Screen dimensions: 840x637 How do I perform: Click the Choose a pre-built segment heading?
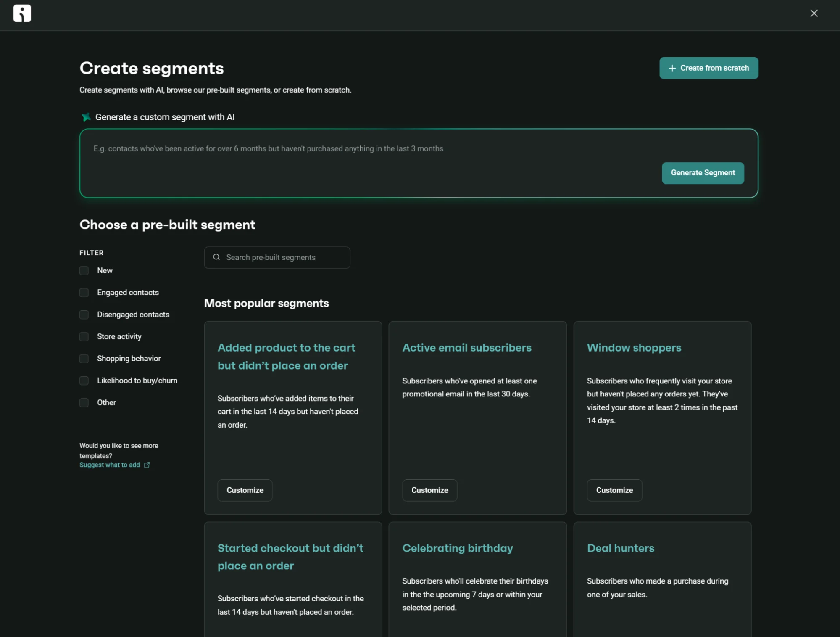click(x=167, y=225)
